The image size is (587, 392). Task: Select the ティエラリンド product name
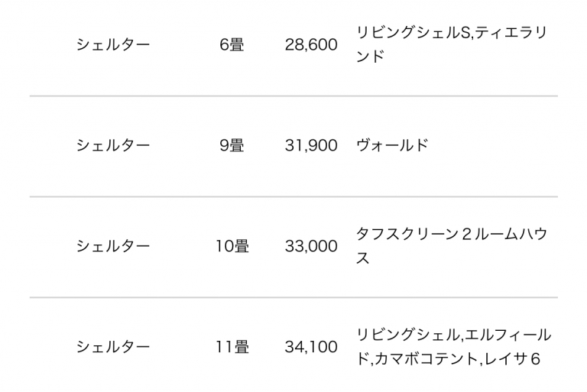511,34
